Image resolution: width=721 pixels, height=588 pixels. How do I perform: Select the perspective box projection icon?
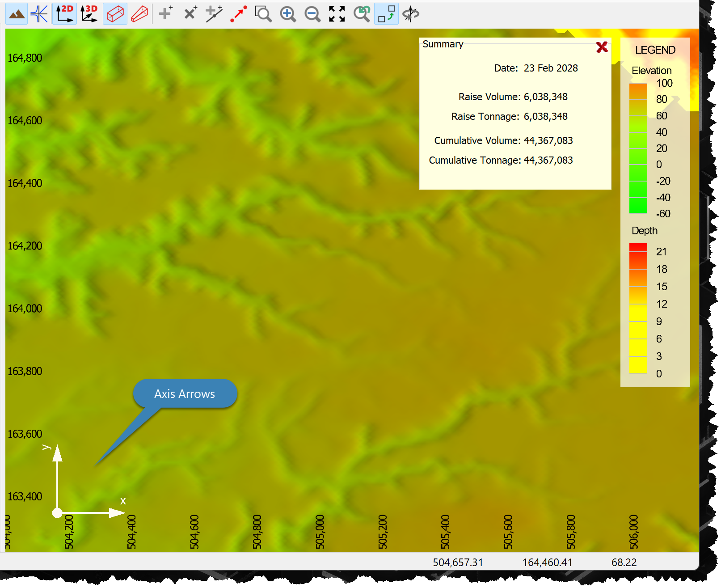[x=139, y=14]
